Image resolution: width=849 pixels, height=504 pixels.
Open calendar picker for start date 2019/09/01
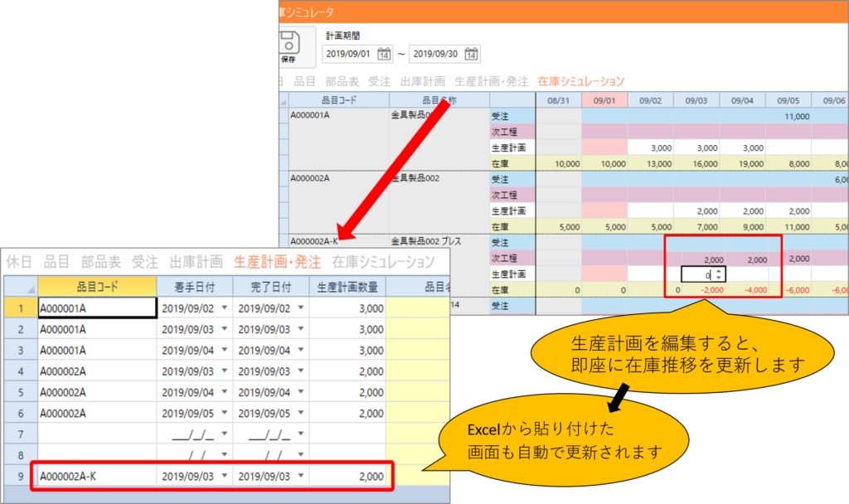[x=384, y=54]
